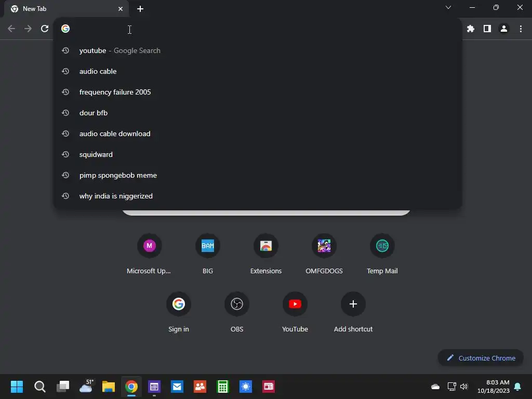Select the New Tab tab
This screenshot has width=532, height=399.
pos(66,9)
